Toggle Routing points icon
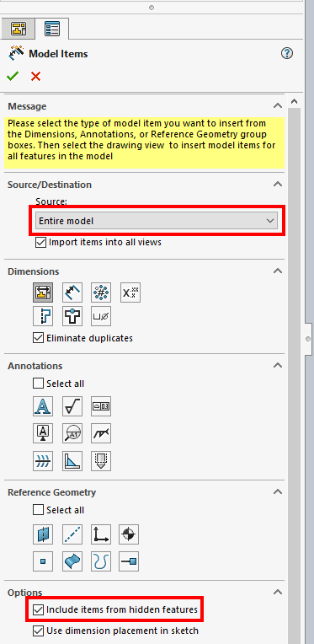This screenshot has width=314, height=644. pos(129,561)
